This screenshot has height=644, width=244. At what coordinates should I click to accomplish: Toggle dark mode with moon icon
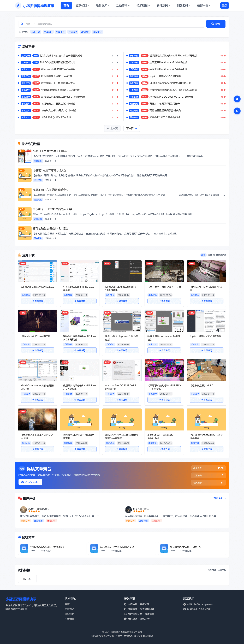(237, 111)
